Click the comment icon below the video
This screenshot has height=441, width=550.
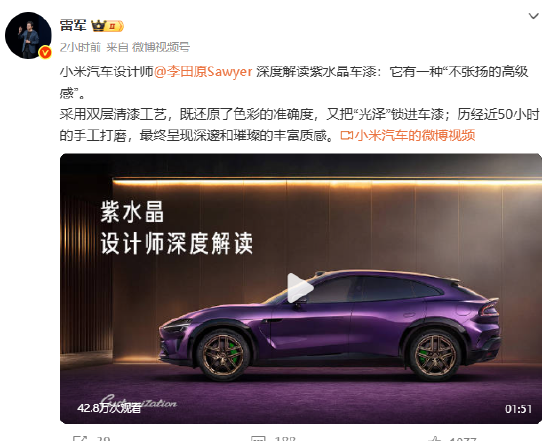(x=259, y=439)
